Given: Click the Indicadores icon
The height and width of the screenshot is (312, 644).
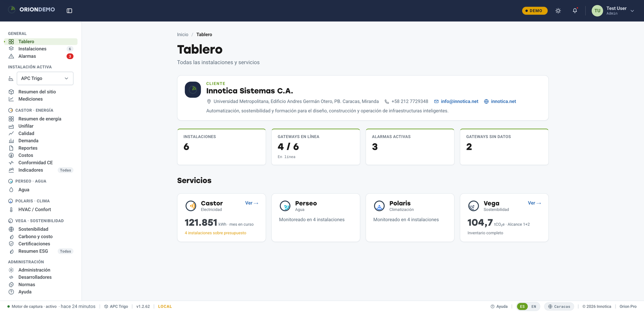Looking at the screenshot, I should tap(11, 170).
